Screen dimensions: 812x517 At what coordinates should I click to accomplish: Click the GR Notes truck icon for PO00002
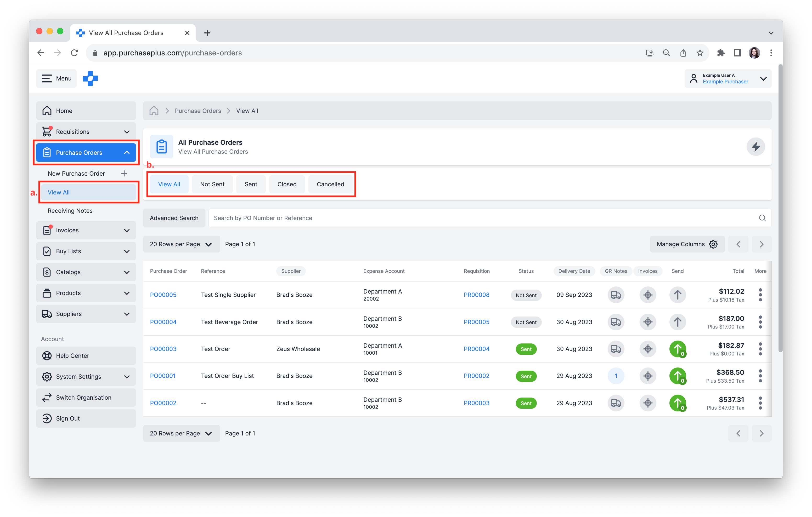tap(616, 403)
